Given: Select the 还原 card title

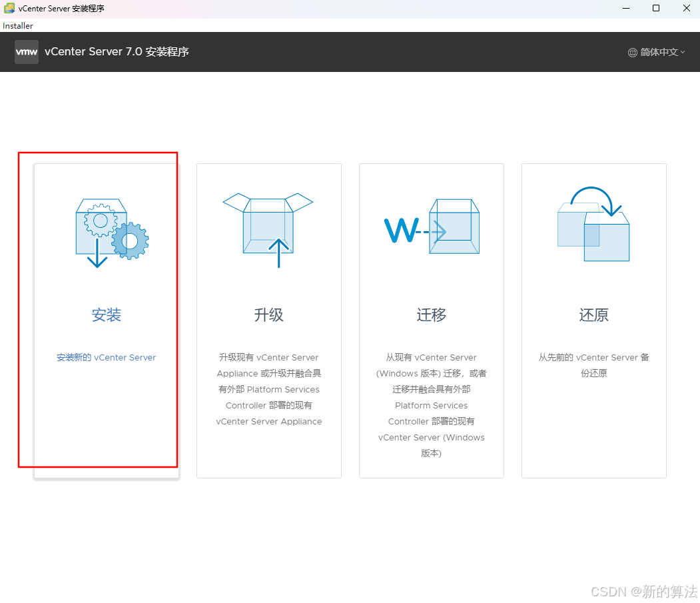Looking at the screenshot, I should 593,315.
